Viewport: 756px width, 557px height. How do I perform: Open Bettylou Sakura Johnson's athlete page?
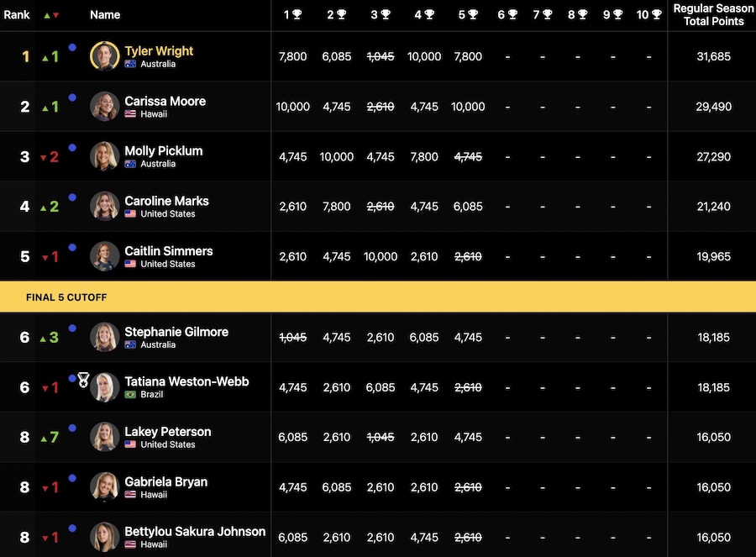tap(195, 532)
